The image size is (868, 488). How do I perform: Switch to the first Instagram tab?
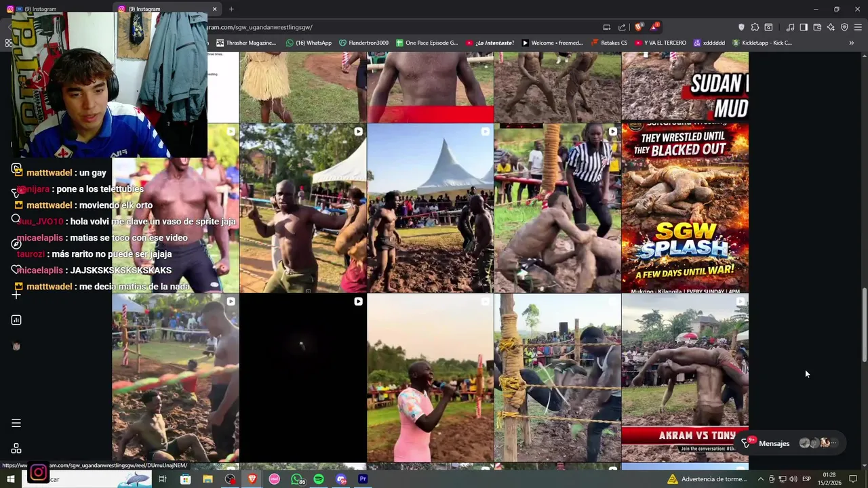pyautogui.click(x=41, y=9)
